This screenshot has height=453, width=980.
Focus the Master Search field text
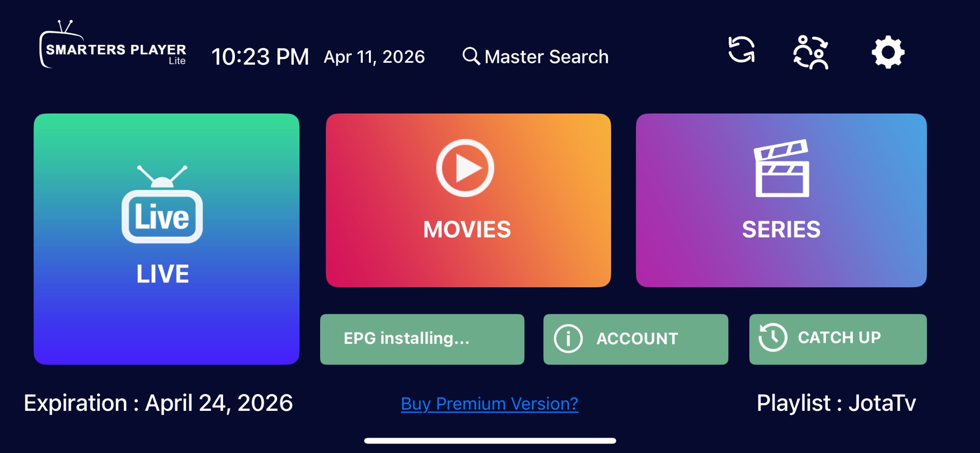(546, 57)
